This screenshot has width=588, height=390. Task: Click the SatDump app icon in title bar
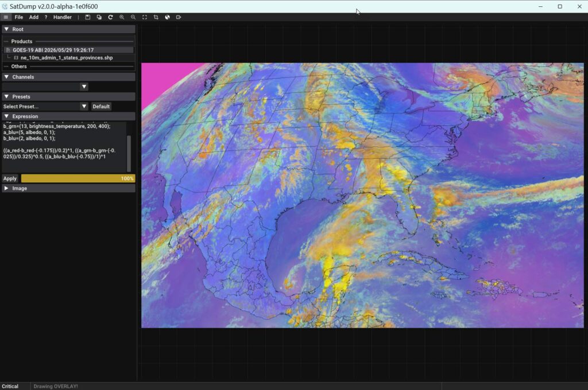(x=5, y=6)
